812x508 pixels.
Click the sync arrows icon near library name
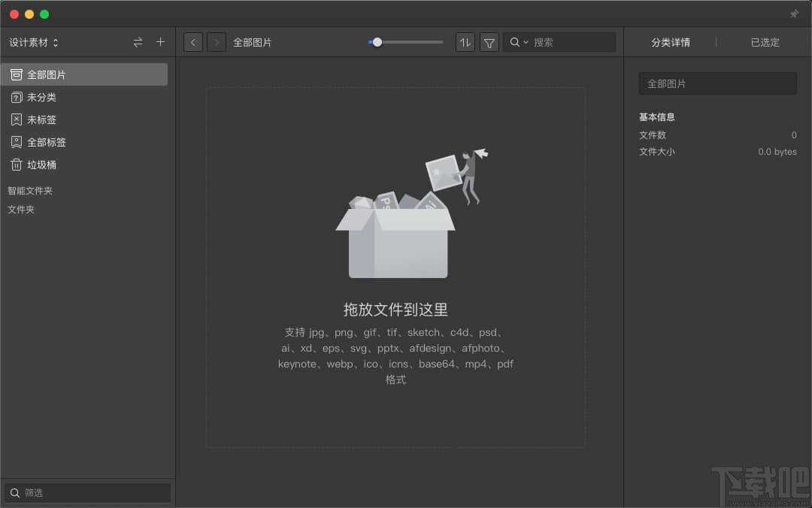[138, 42]
